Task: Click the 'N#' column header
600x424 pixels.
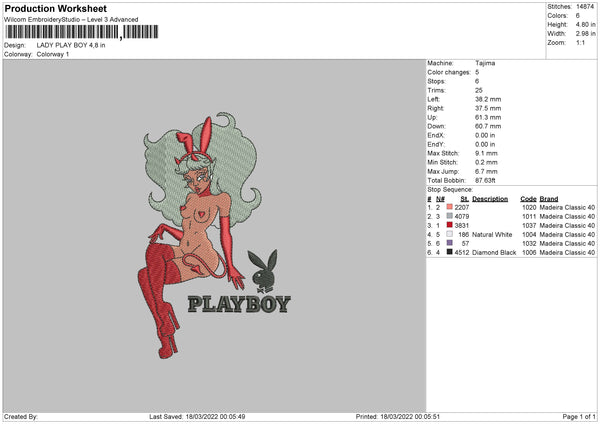Action: (440, 199)
